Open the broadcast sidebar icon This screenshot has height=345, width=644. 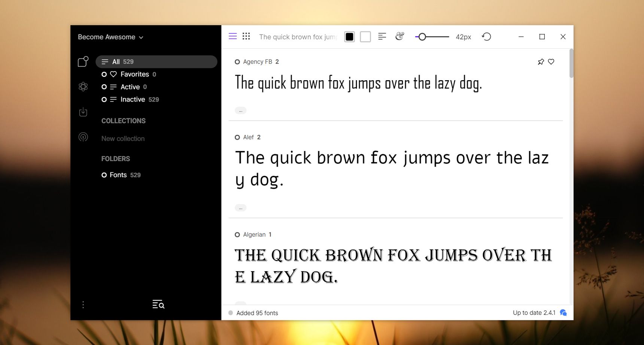tap(83, 137)
